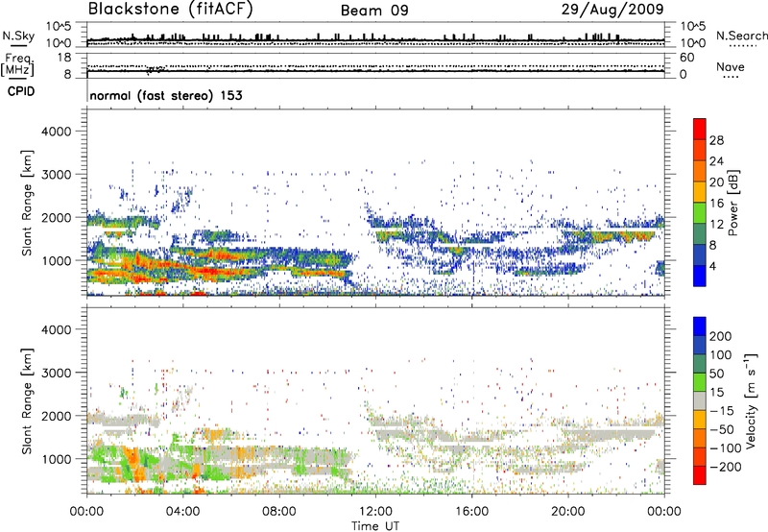Viewport: 768px width, 532px height.
Task: Click the 'Blackstone (fitACF)' title text
Action: click(170, 9)
